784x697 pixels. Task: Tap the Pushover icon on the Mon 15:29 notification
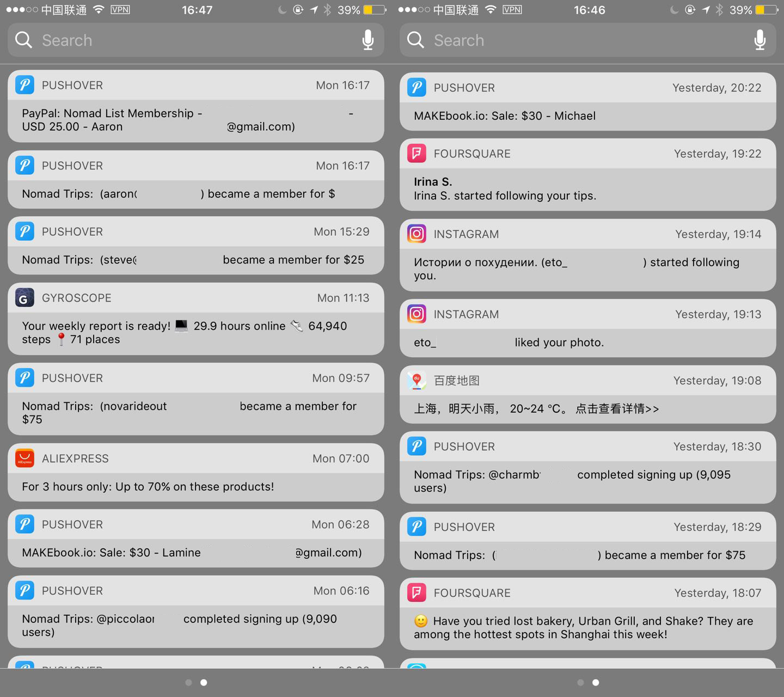(x=24, y=231)
